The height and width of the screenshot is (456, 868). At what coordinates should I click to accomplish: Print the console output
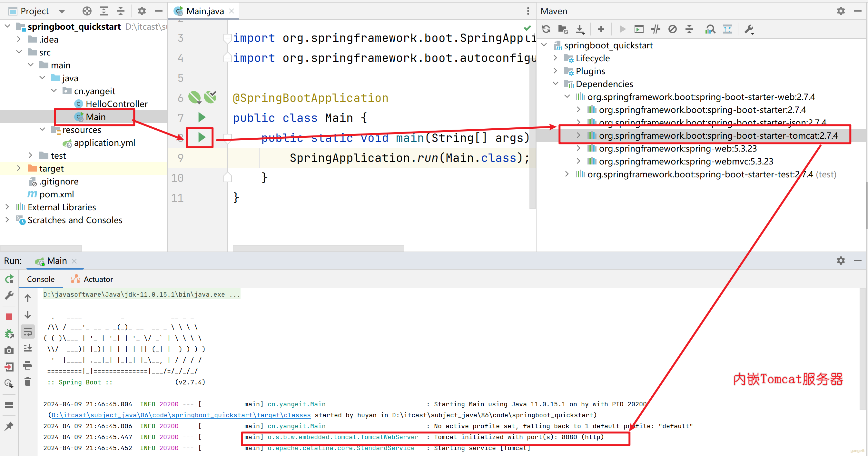click(28, 365)
